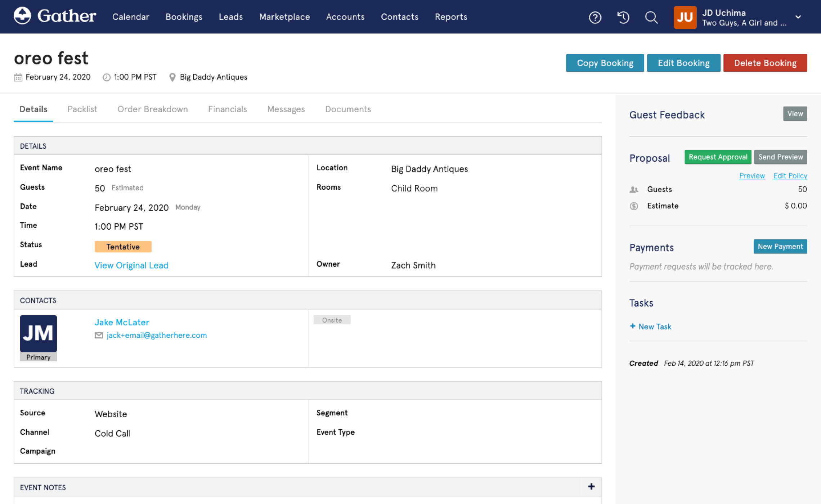Click the email envelope icon for Jake McLater
This screenshot has width=821, height=504.
click(x=99, y=336)
